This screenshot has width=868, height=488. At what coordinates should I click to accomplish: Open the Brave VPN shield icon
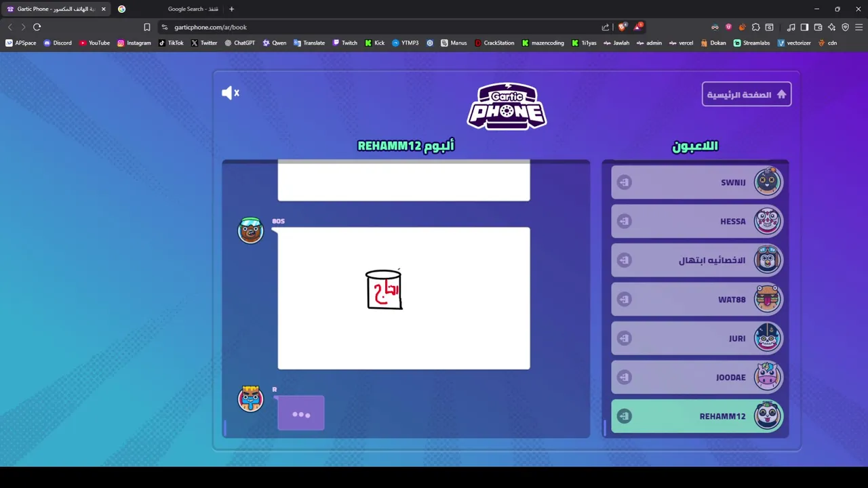point(845,27)
